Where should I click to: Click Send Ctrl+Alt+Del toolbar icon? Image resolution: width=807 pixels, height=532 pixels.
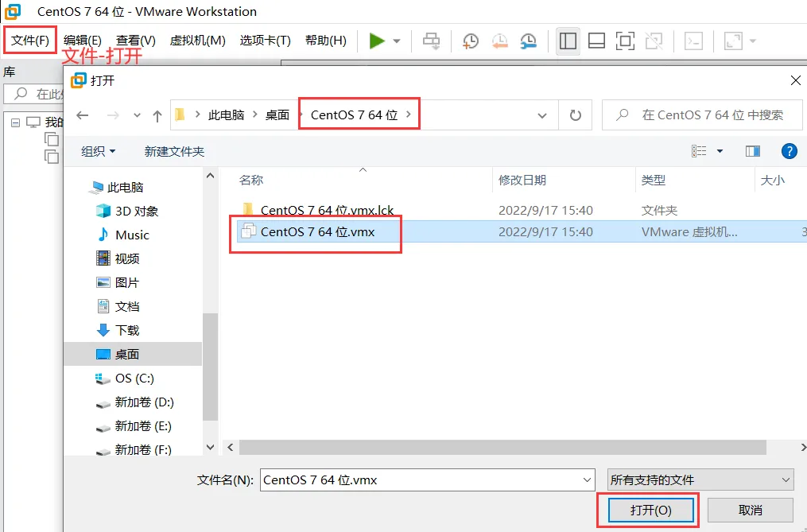pyautogui.click(x=431, y=41)
